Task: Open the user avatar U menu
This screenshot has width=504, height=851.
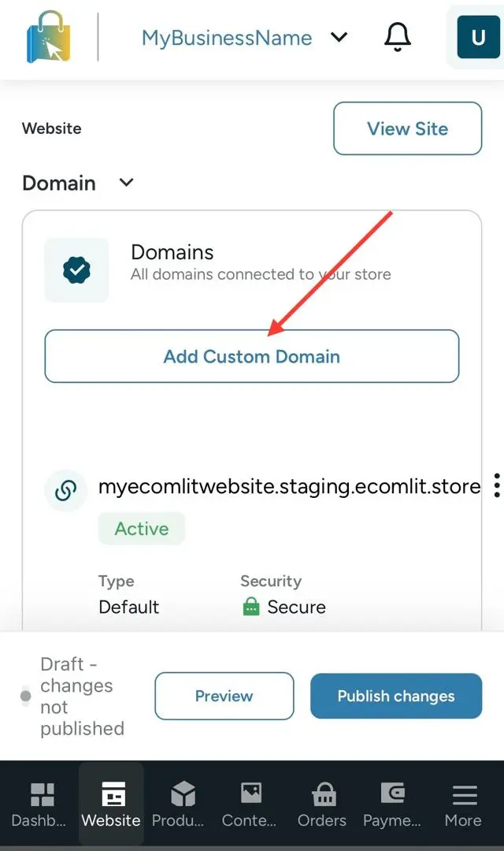Action: point(478,37)
